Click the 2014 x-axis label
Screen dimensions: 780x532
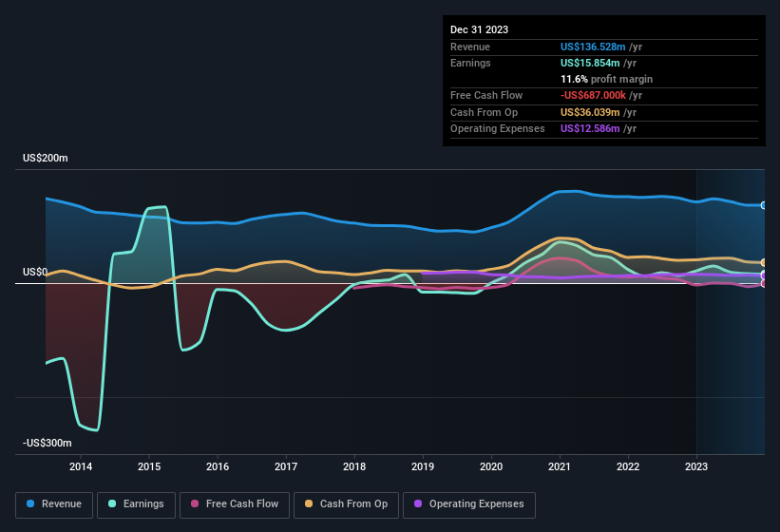point(81,466)
